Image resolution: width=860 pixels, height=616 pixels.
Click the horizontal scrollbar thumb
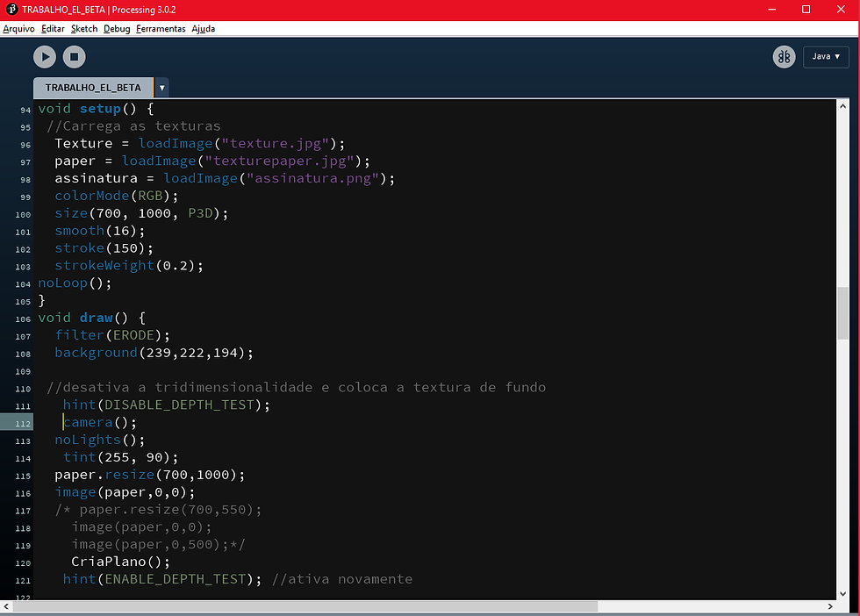[305, 606]
